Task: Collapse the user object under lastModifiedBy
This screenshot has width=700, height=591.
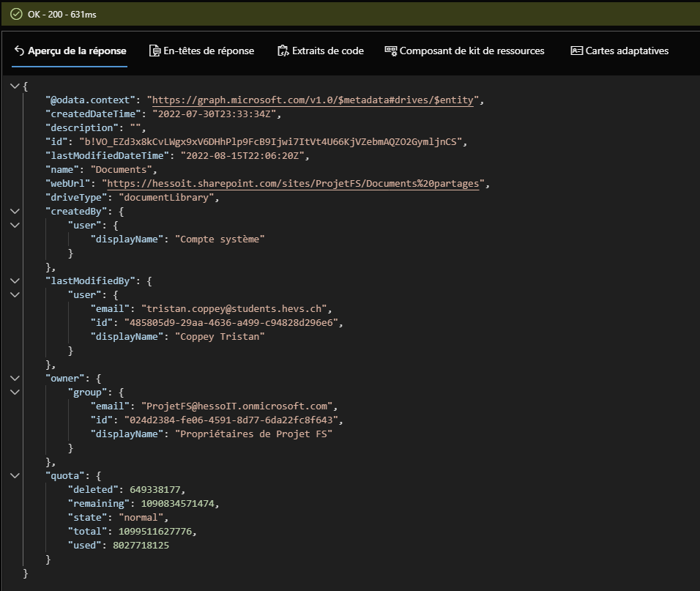Action: tap(15, 294)
